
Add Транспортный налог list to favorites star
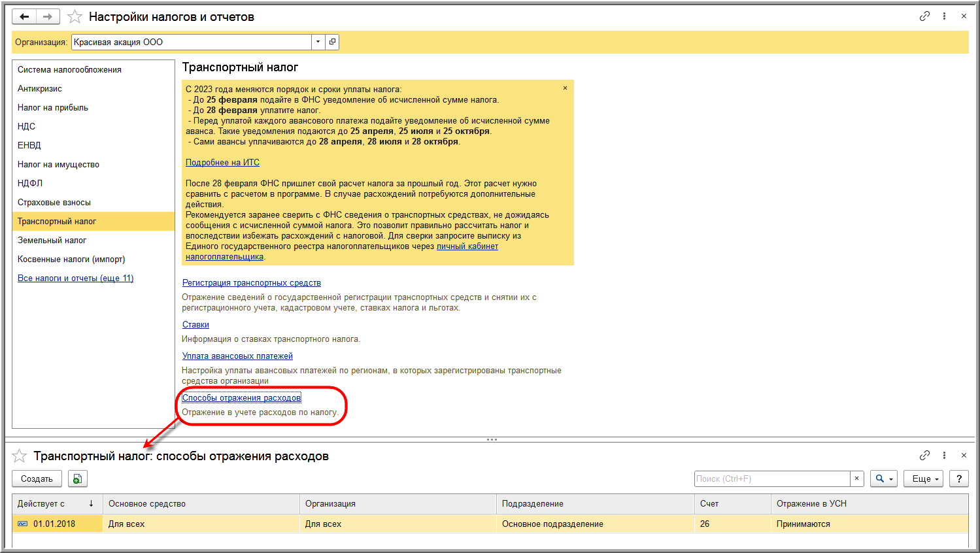tap(20, 456)
